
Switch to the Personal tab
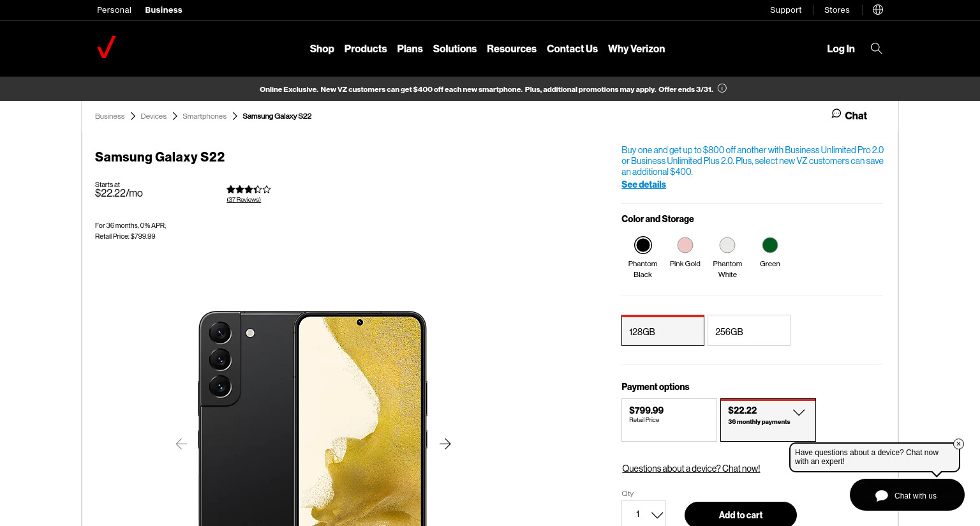pyautogui.click(x=114, y=10)
